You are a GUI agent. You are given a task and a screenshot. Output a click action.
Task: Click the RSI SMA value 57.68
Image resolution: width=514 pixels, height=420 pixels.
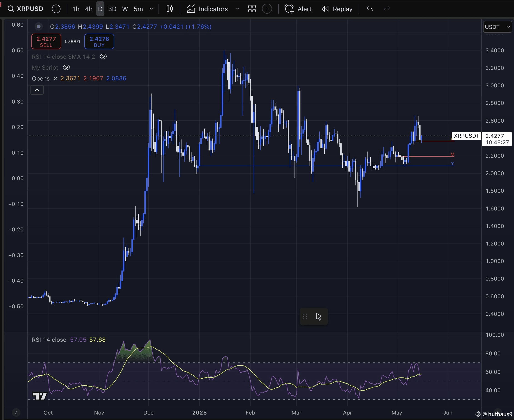coord(98,340)
